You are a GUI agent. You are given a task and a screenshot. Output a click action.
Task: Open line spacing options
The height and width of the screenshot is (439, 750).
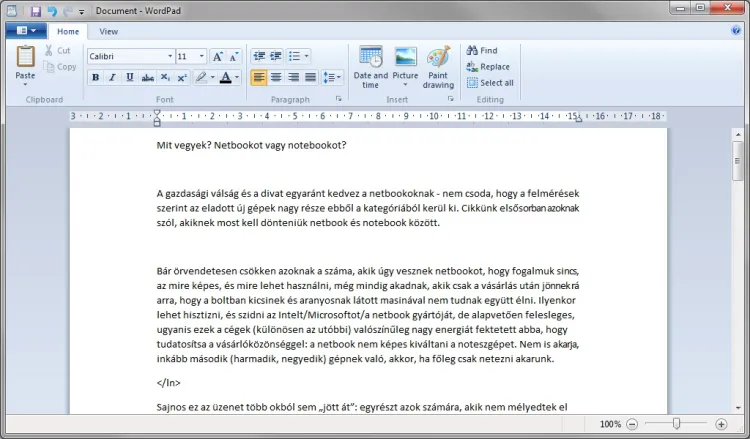pos(332,77)
